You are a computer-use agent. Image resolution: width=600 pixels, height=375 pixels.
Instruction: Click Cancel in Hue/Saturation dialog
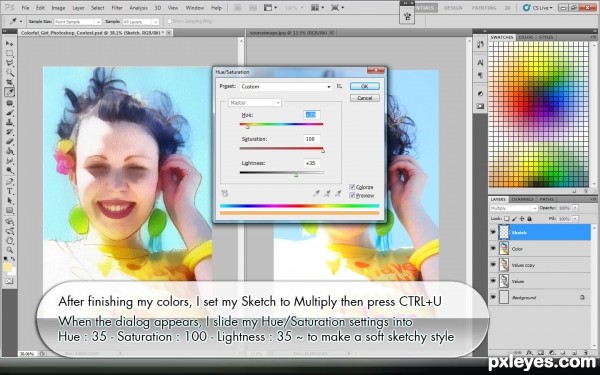365,98
